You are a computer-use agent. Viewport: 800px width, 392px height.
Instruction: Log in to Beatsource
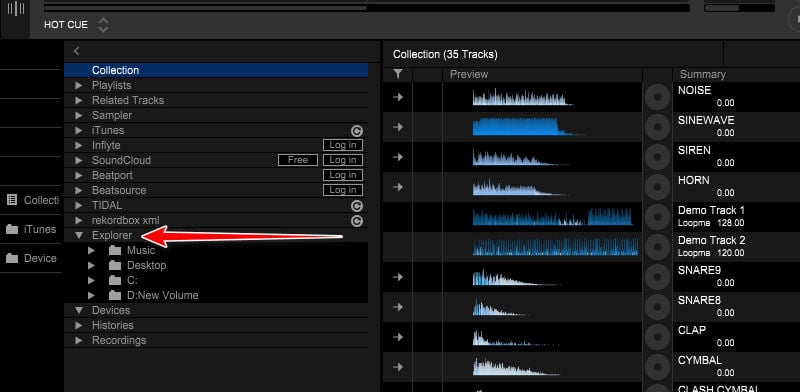343,190
